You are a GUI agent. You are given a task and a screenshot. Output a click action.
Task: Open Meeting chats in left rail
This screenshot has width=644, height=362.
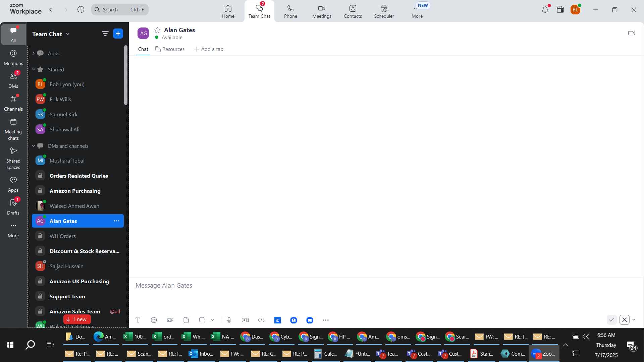point(13,129)
